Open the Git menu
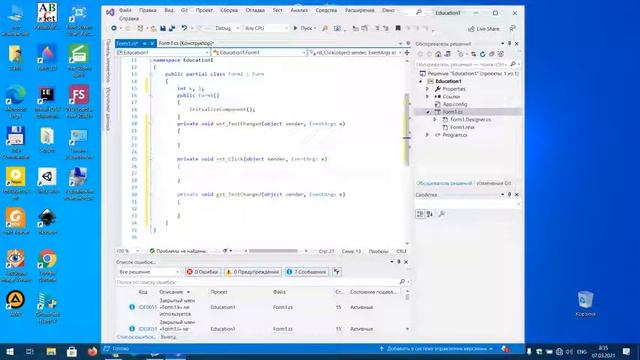The width and height of the screenshot is (640, 360). point(184,10)
